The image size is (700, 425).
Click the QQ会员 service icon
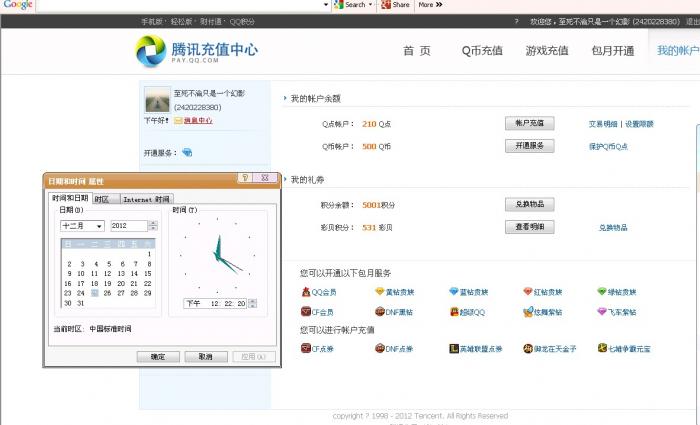[306, 292]
